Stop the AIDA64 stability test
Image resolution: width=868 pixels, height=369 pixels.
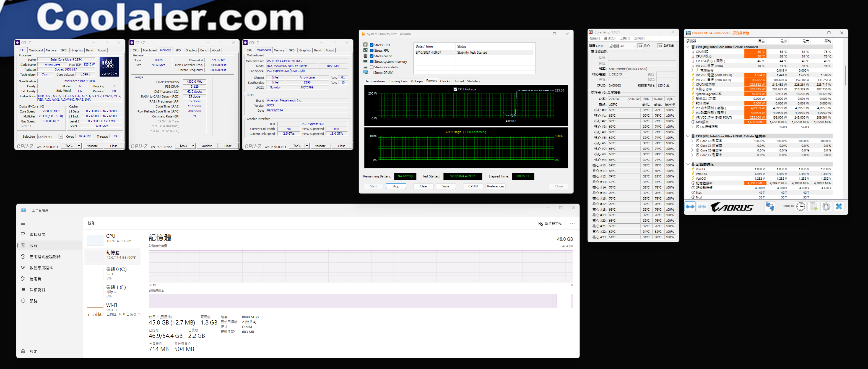[x=396, y=186]
